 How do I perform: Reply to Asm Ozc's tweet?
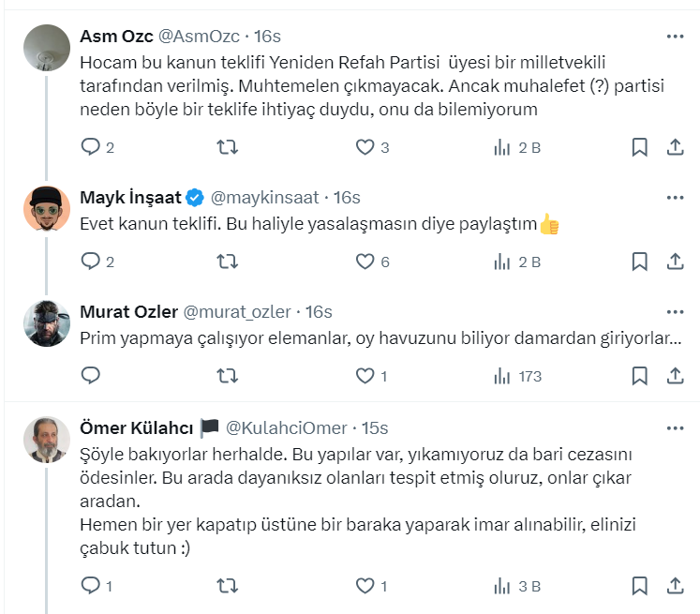point(91,147)
